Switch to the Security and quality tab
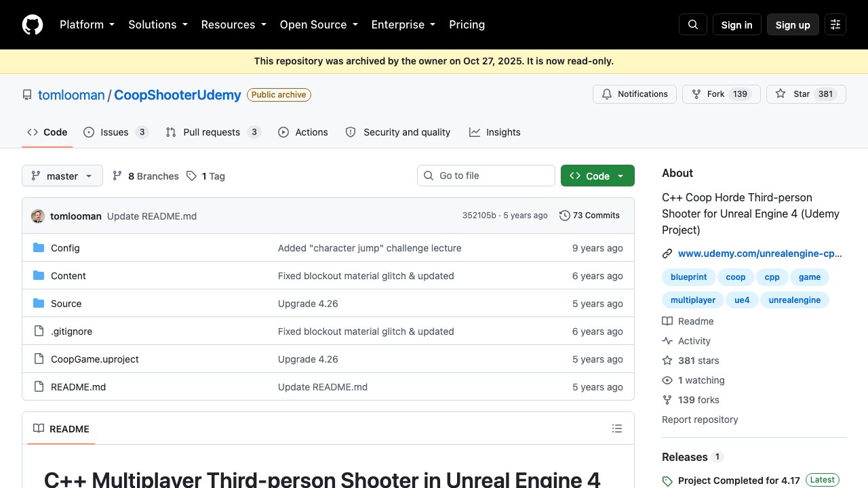 click(x=398, y=132)
